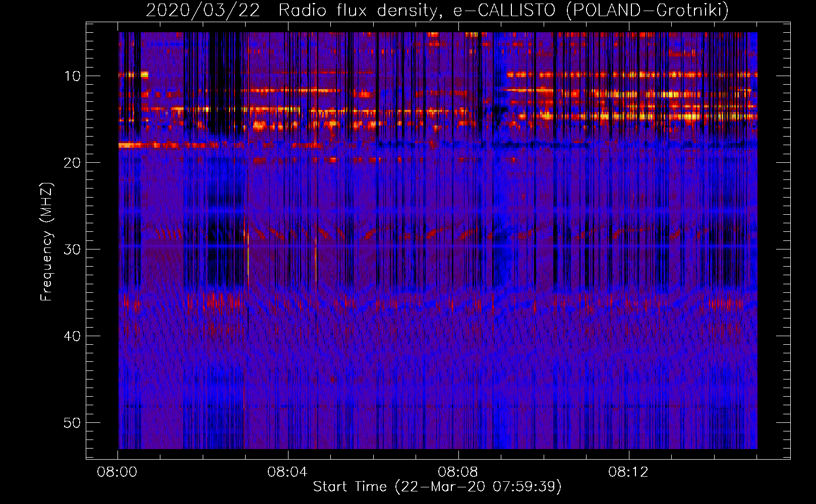Click the time tick label '08:12'
Screen dimensions: 816x504
pyautogui.click(x=628, y=472)
